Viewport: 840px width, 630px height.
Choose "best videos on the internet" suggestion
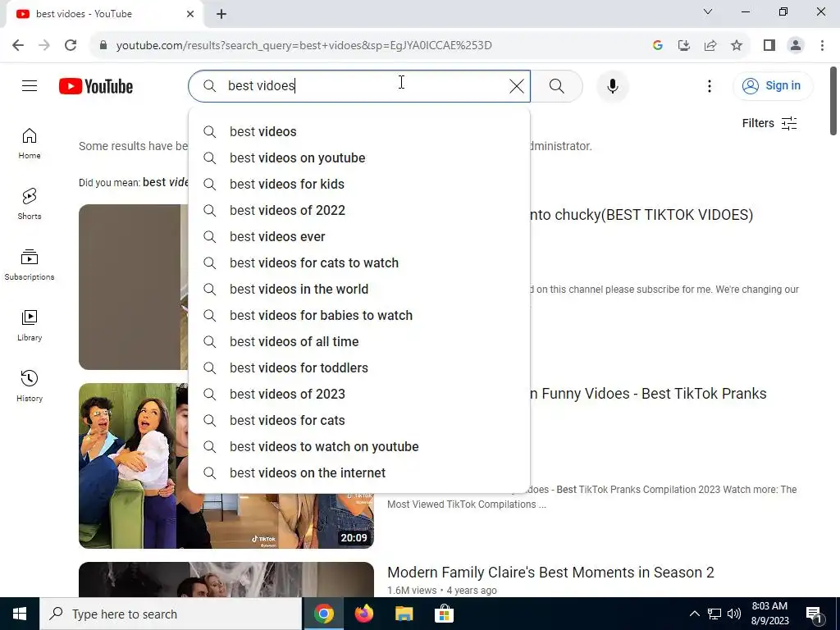tap(359, 473)
